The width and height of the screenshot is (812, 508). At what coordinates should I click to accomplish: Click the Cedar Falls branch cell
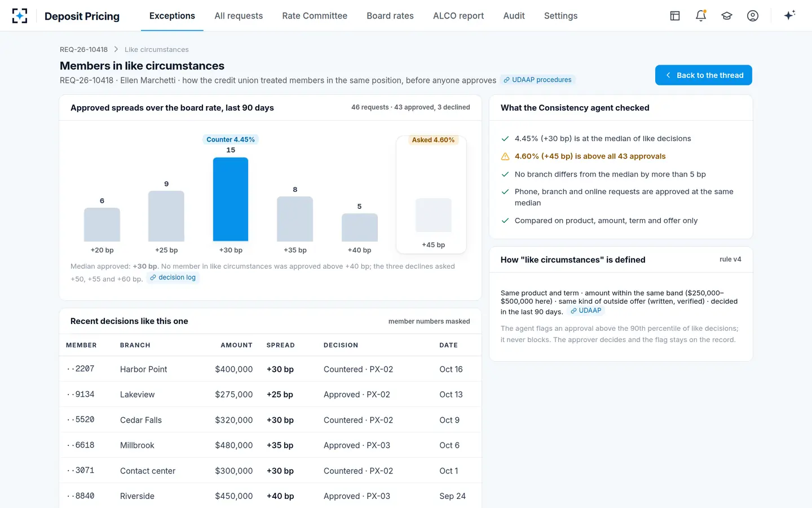141,420
